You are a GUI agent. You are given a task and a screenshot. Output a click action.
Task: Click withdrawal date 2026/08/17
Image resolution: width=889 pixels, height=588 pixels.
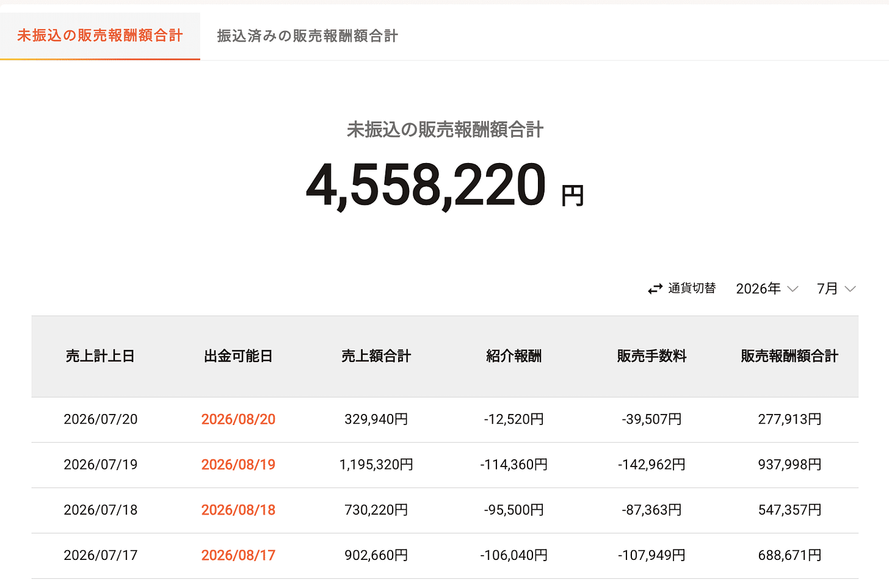[238, 555]
